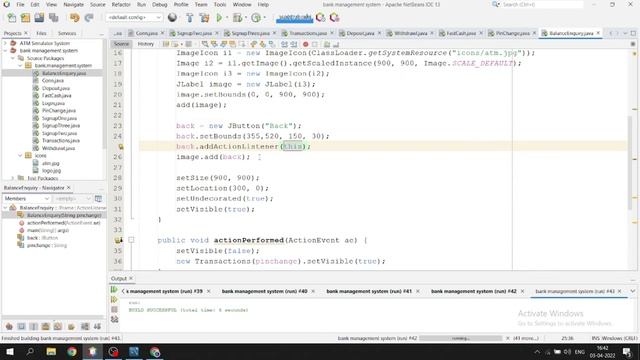
Task: Switch to the Withdrawl.java editor tab
Action: tap(410, 33)
